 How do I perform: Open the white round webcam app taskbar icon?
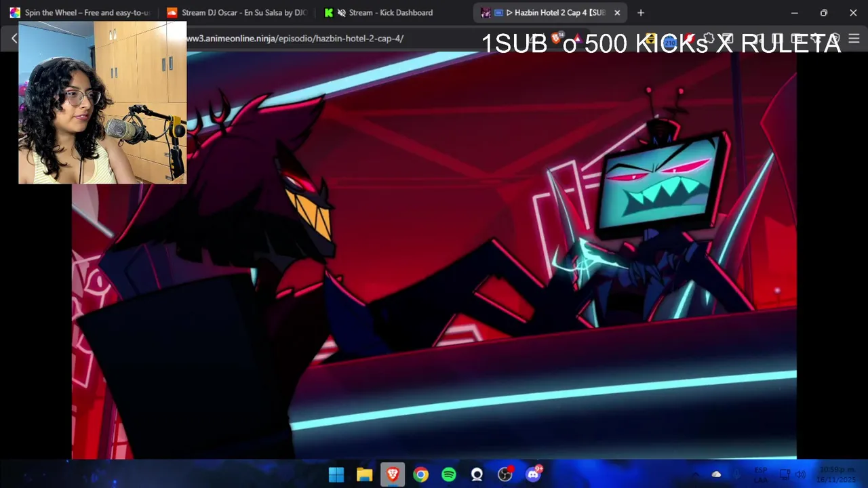[x=477, y=474]
